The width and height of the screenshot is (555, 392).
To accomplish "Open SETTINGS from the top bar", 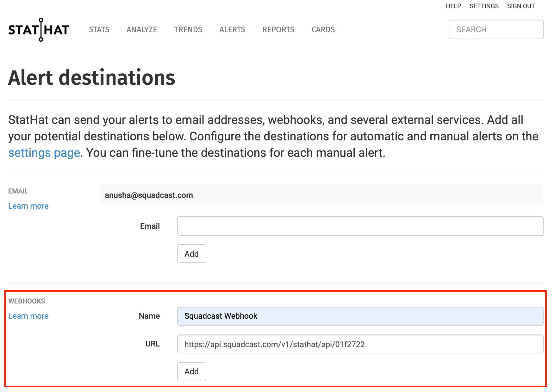I will coord(484,6).
